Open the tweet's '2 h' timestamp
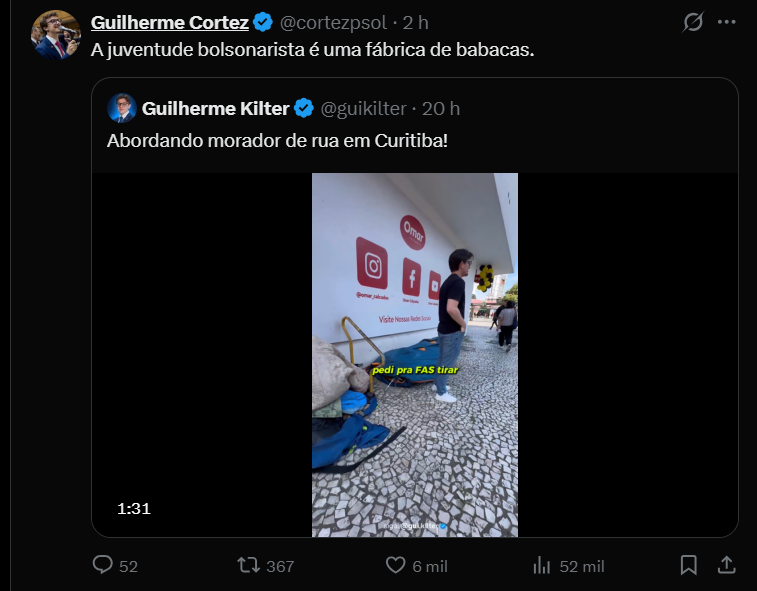 [416, 22]
